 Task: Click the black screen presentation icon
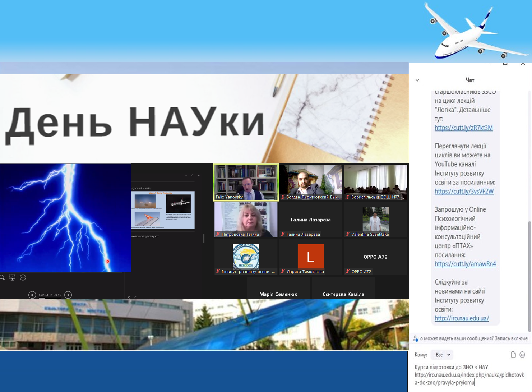click(x=12, y=277)
